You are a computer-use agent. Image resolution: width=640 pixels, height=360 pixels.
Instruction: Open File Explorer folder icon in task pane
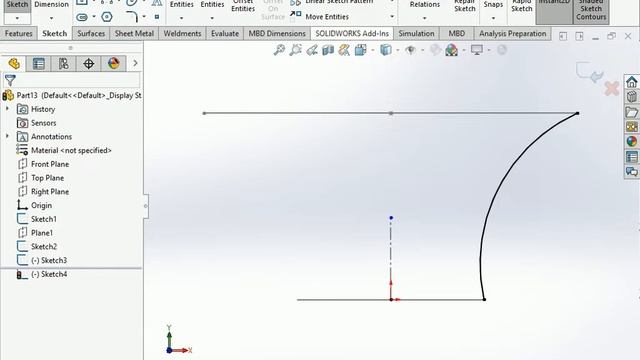tap(631, 112)
